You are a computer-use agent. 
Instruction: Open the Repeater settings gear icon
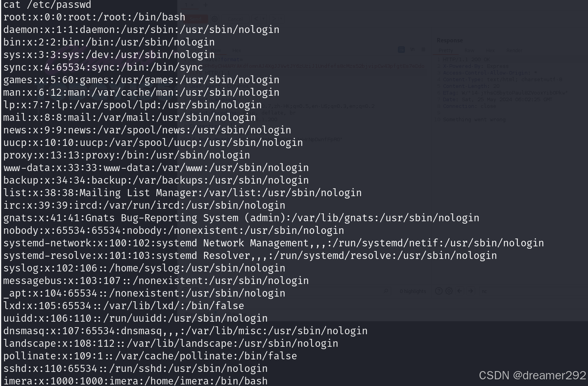click(x=214, y=19)
